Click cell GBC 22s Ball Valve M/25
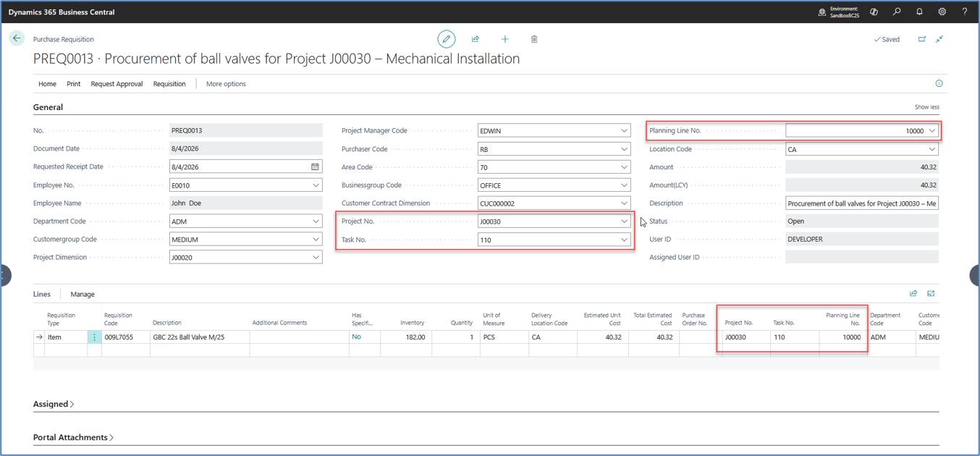The height and width of the screenshot is (456, 980). click(199, 337)
